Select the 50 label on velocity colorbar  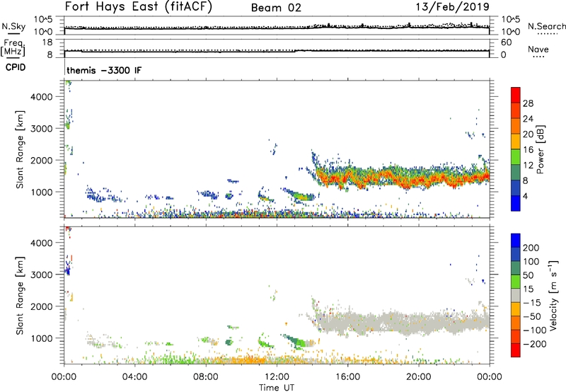(528, 275)
